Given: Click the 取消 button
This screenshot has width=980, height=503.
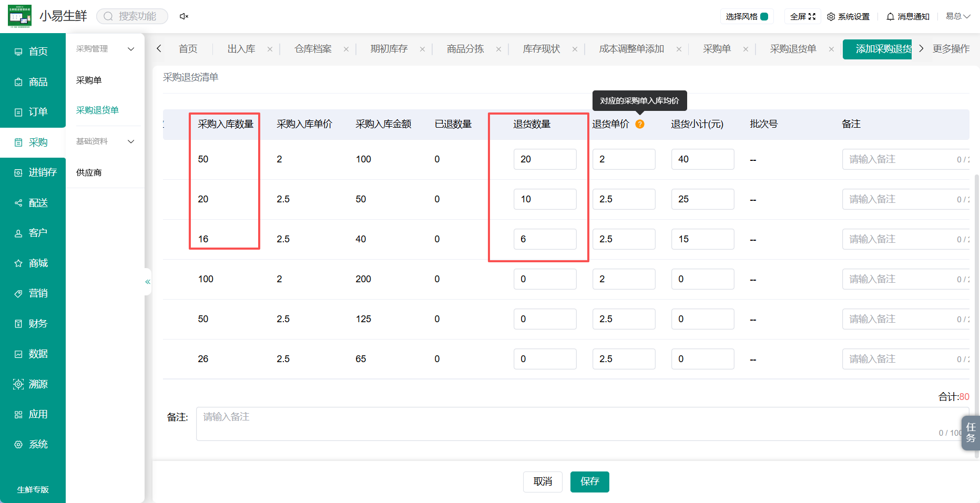Looking at the screenshot, I should [543, 482].
